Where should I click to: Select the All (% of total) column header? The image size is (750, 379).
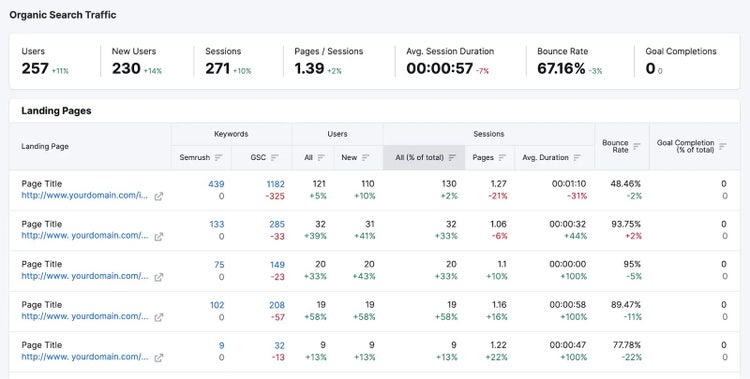424,157
